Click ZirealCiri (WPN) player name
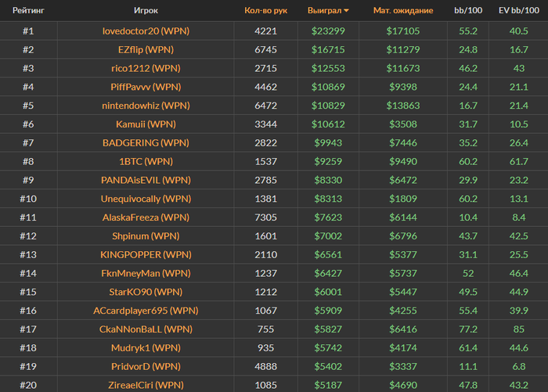This screenshot has width=548, height=392. (x=146, y=385)
